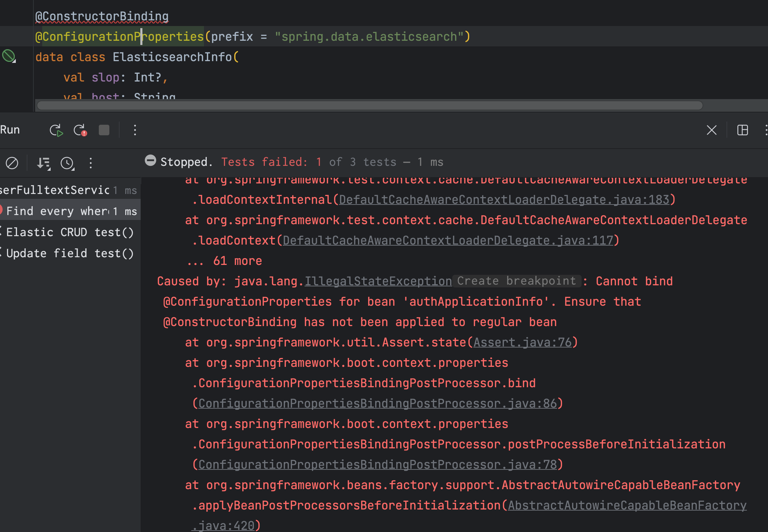The width and height of the screenshot is (768, 532).
Task: Open the DefaultCacheAwareContextLoaderDelegate.java:183 link
Action: (x=504, y=200)
